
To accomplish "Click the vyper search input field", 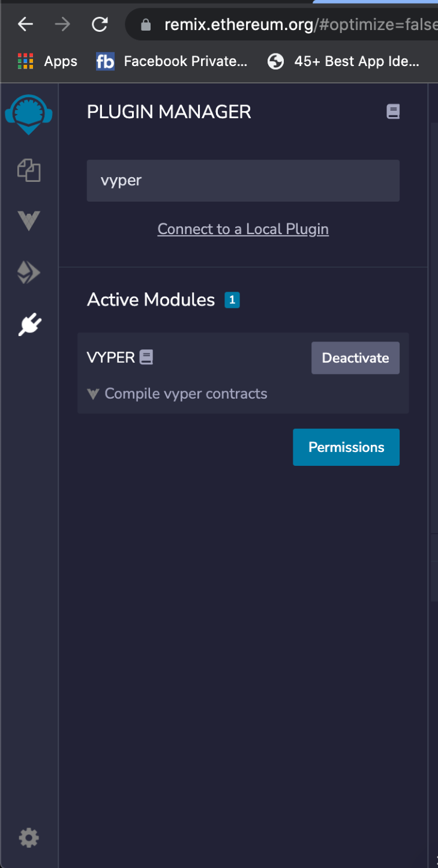I will coord(243,180).
